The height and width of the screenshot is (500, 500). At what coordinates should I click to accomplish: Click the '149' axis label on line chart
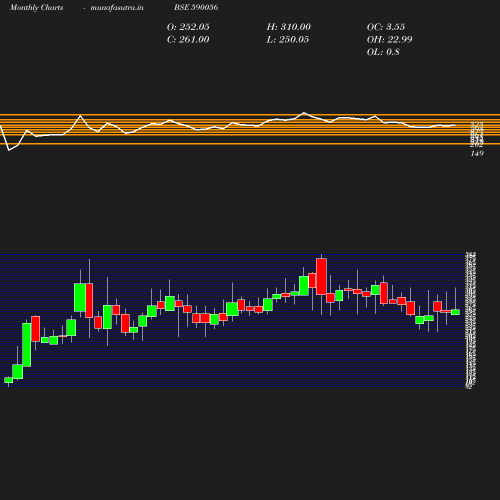click(477, 153)
